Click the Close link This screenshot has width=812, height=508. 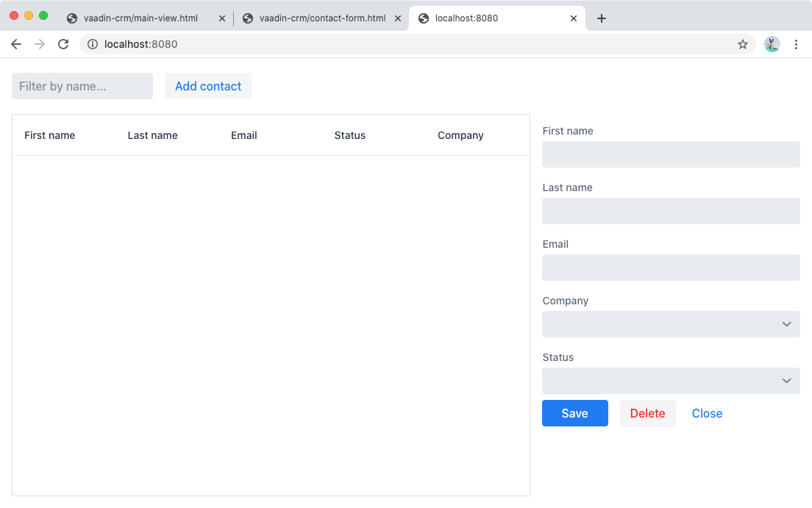[707, 413]
